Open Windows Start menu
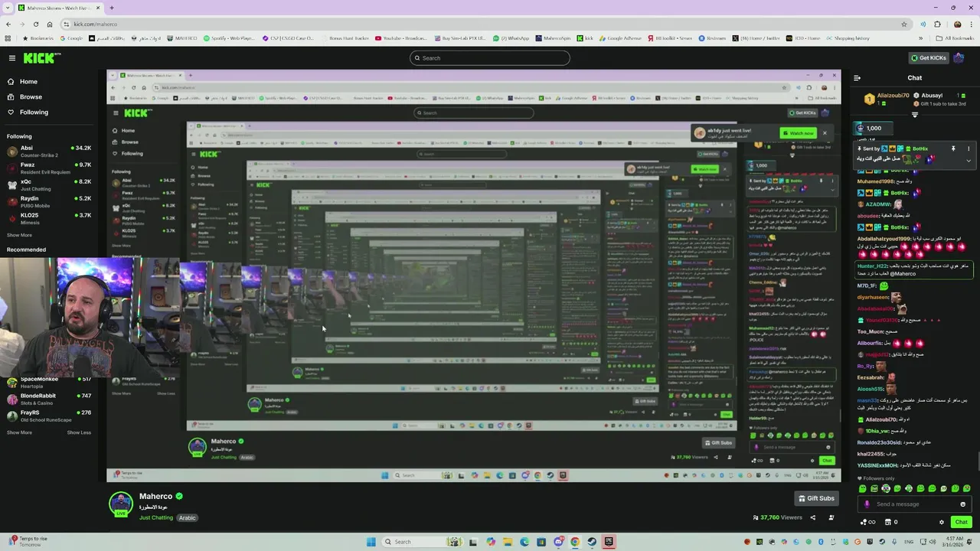 pyautogui.click(x=371, y=542)
